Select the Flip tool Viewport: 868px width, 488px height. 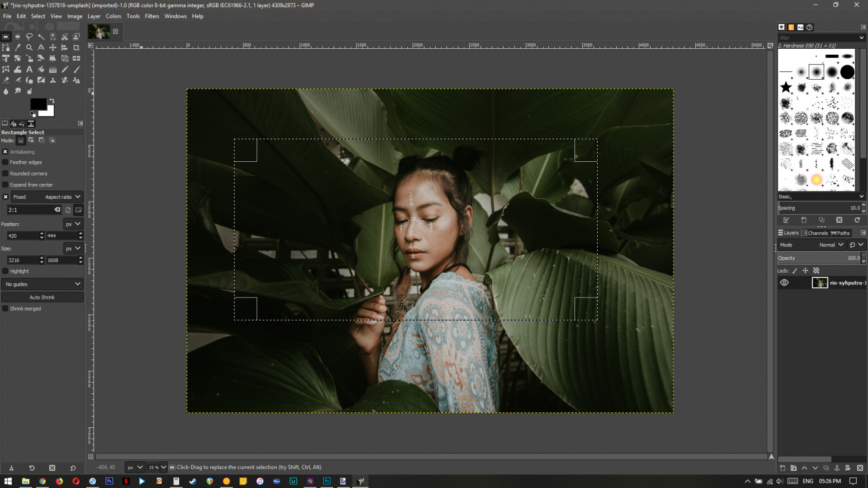click(76, 58)
